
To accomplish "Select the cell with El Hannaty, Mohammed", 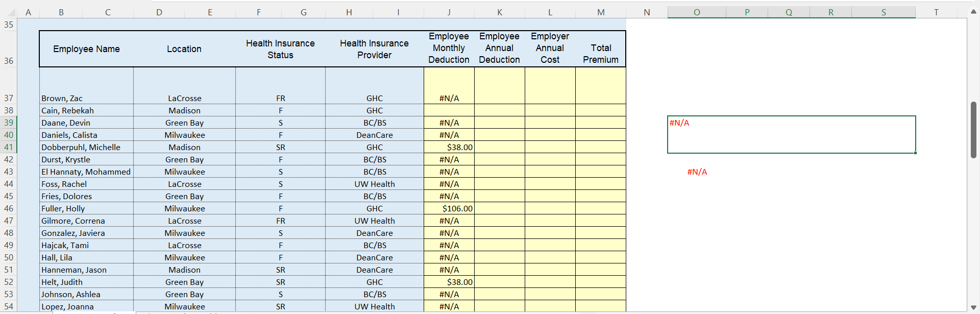I will tap(86, 172).
